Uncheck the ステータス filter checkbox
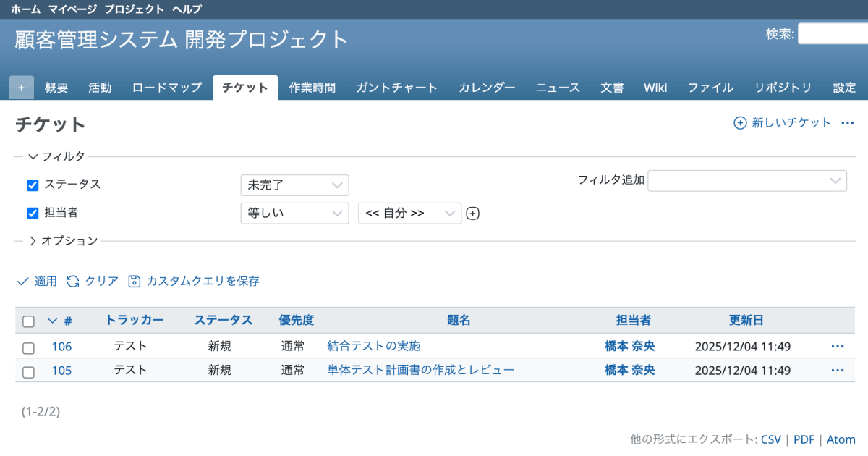This screenshot has width=868, height=456. [x=33, y=185]
